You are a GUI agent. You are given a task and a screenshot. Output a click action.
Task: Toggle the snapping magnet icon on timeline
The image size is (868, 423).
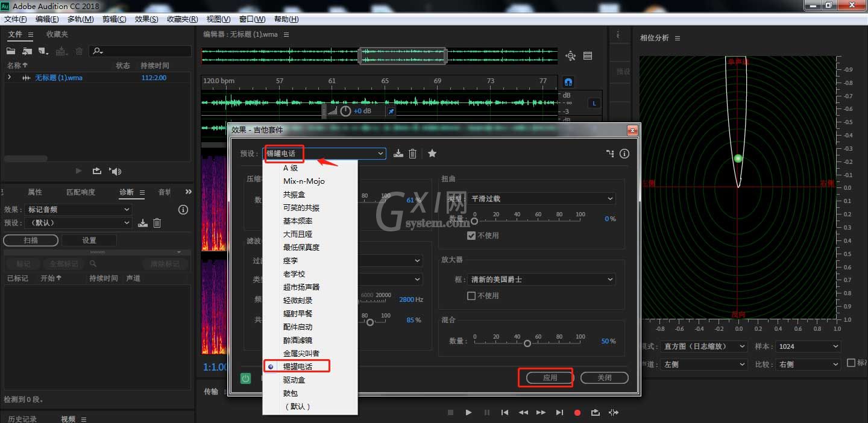click(x=568, y=81)
